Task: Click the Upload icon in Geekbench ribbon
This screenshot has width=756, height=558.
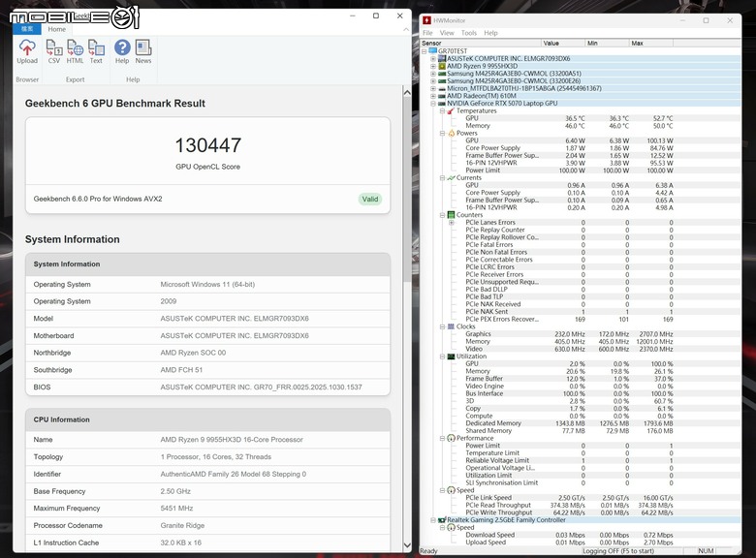Action: click(27, 52)
